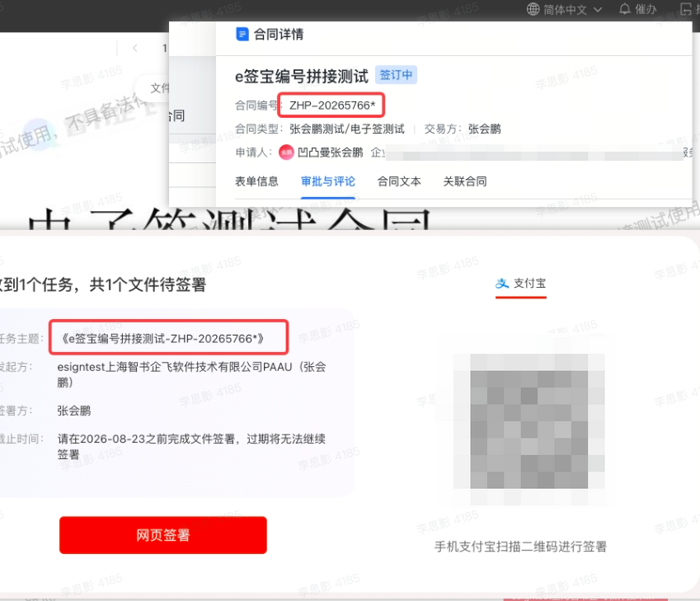Screen dimensions: 700x601
Task: Select the 支付宝 signing tab
Action: [x=521, y=284]
